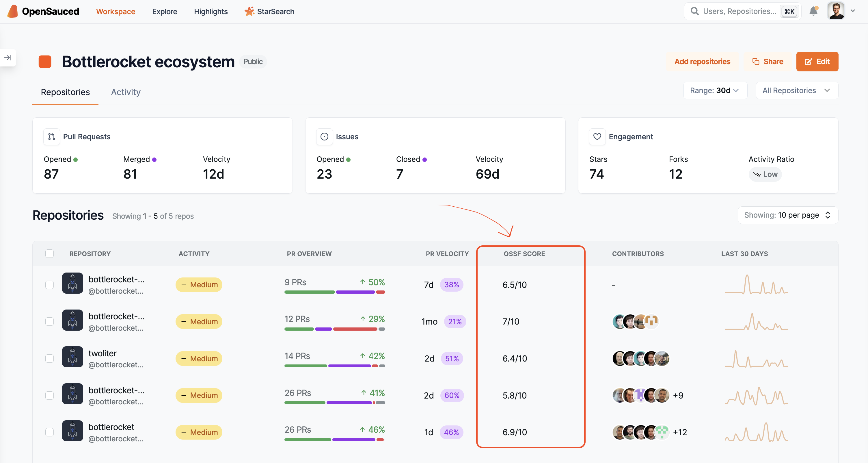The width and height of the screenshot is (868, 463).
Task: Click the orange workspace color square
Action: tap(45, 62)
